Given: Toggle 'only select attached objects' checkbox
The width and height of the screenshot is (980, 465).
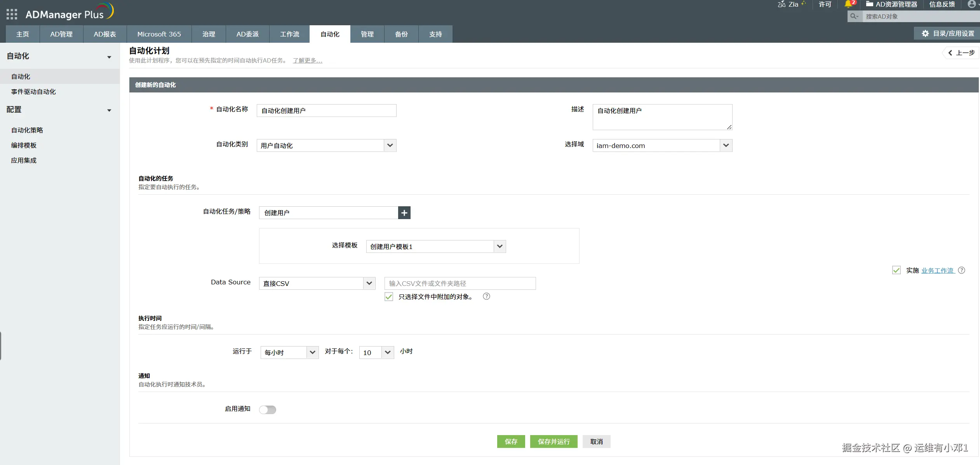Looking at the screenshot, I should click(x=389, y=297).
